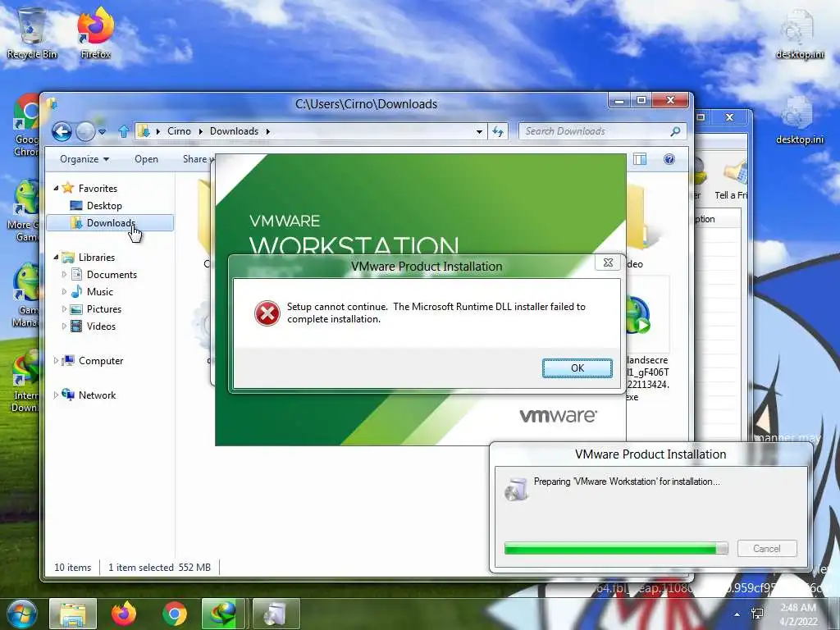Select Favorites in navigation pane
840x630 pixels.
tap(98, 189)
